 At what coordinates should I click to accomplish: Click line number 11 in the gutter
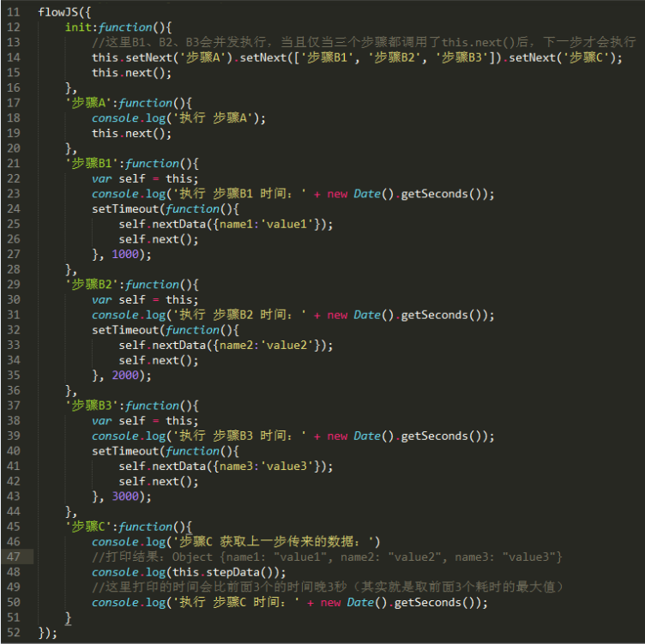coord(13,13)
